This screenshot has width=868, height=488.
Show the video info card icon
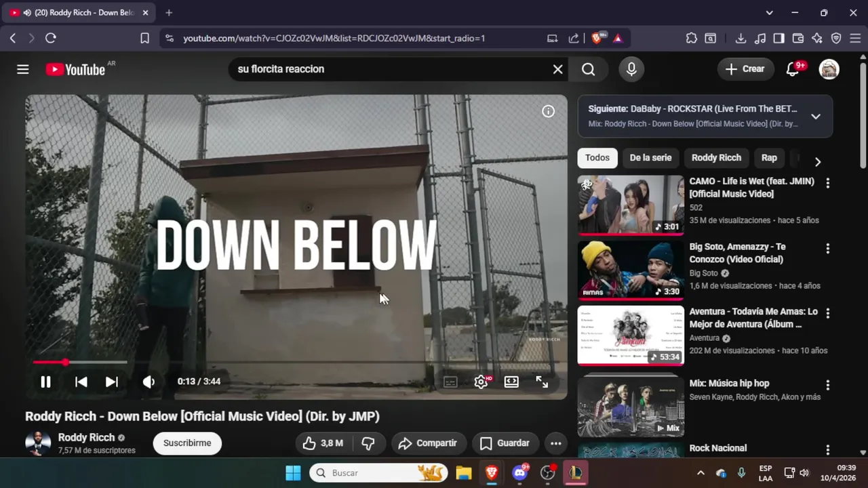point(548,111)
